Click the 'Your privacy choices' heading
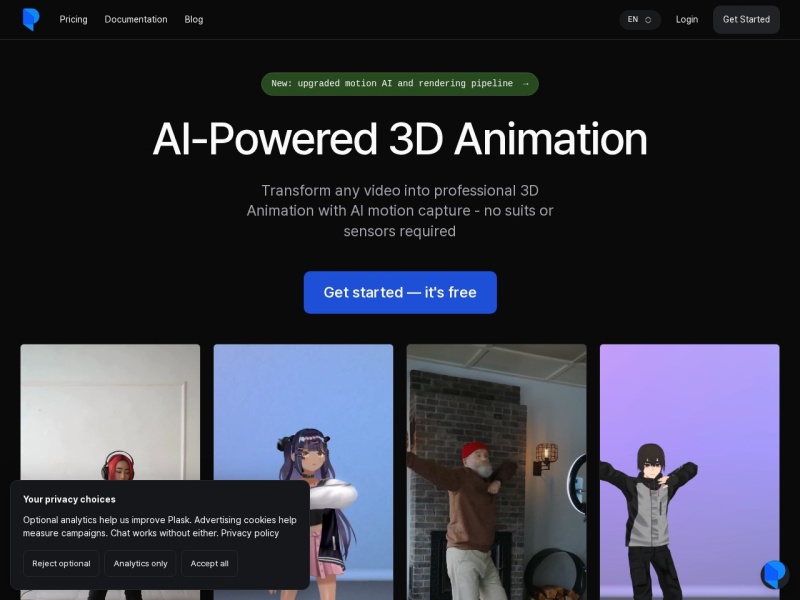Image resolution: width=800 pixels, height=600 pixels. (69, 499)
